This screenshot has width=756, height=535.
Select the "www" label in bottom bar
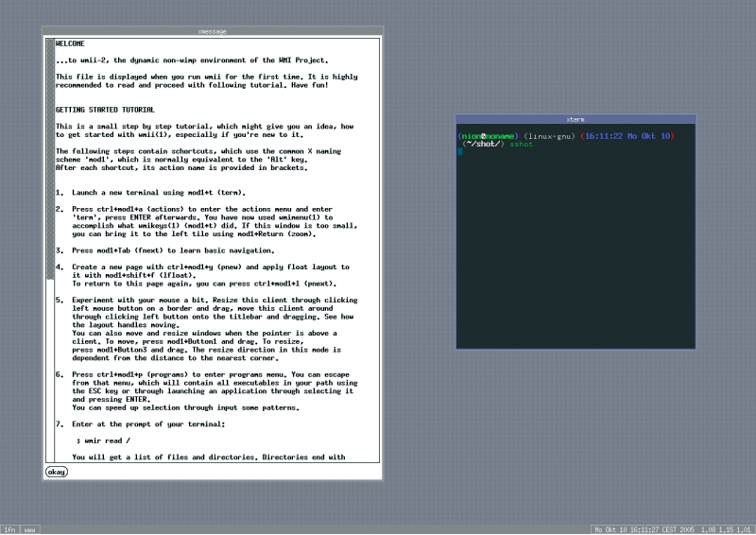pyautogui.click(x=30, y=529)
